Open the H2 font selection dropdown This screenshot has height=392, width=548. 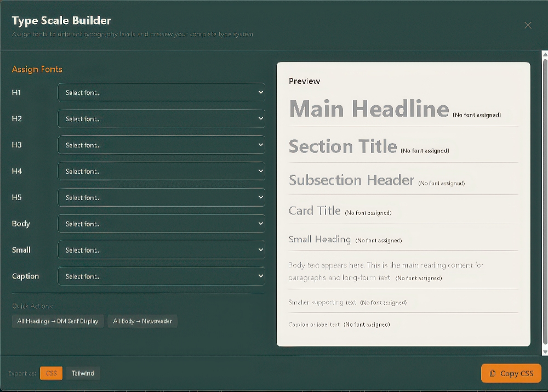(x=161, y=118)
